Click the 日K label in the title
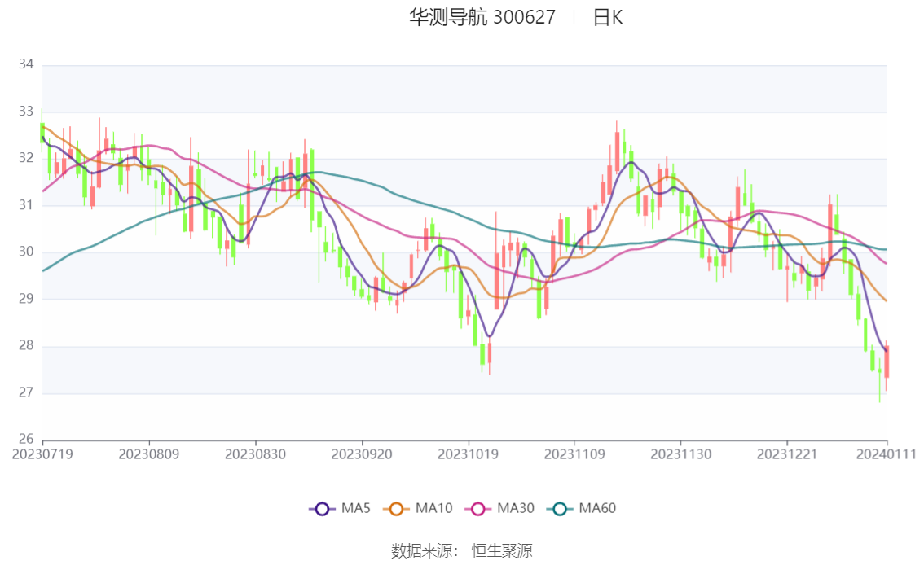 coord(608,17)
